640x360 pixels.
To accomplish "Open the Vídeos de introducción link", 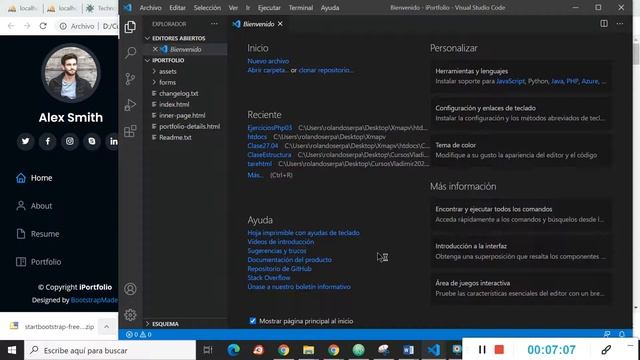I will [x=280, y=242].
